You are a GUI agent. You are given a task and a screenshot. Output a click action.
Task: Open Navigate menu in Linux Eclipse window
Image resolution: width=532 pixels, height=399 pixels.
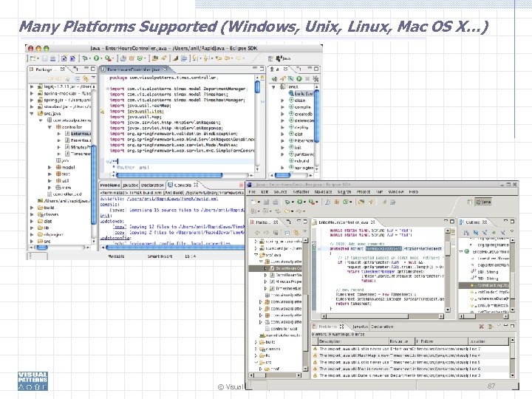click(x=323, y=192)
